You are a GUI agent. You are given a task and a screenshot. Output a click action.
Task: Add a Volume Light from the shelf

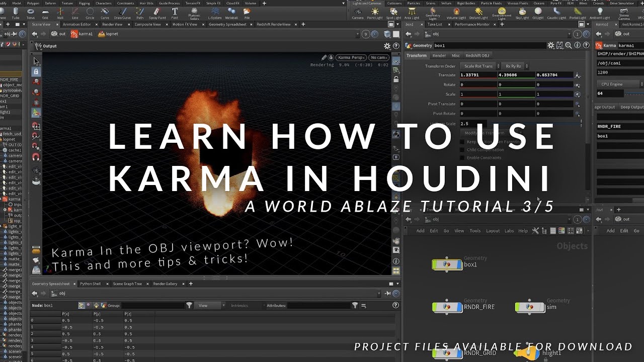pos(456,13)
